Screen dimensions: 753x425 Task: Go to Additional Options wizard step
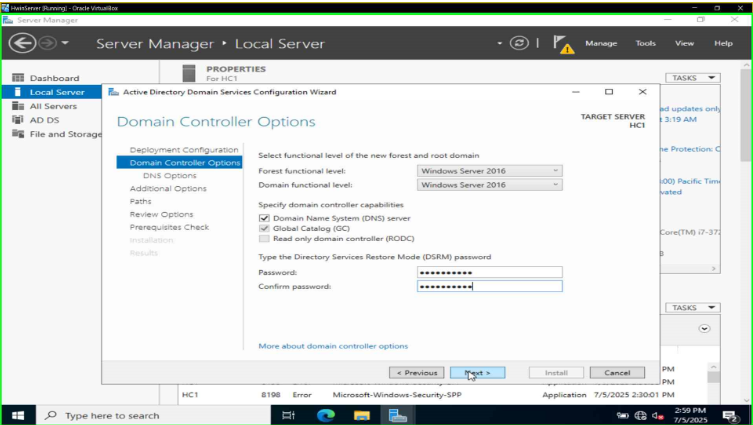(168, 189)
